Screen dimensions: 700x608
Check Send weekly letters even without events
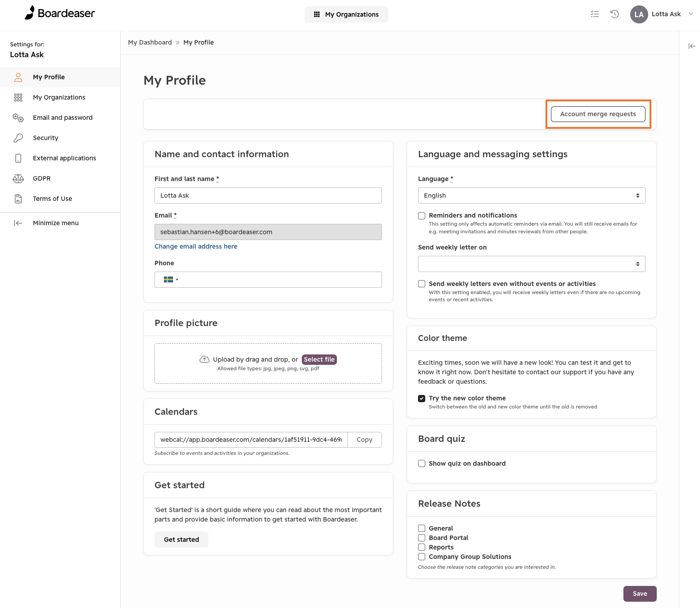[x=422, y=284]
